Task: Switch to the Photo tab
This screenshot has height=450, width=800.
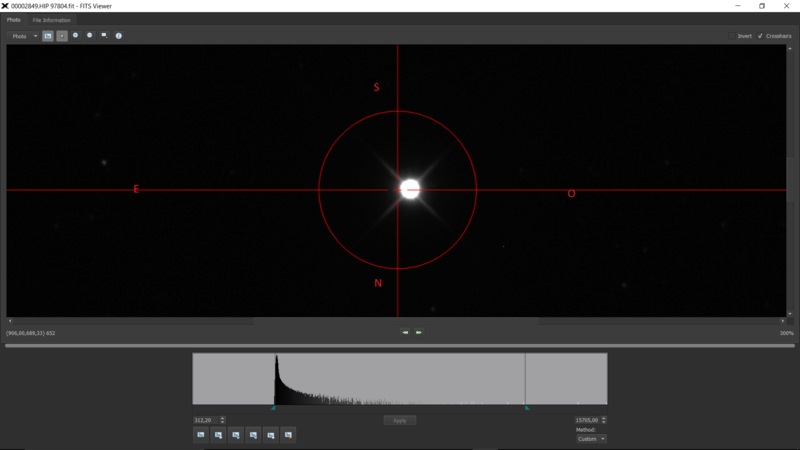Action: pyautogui.click(x=14, y=20)
